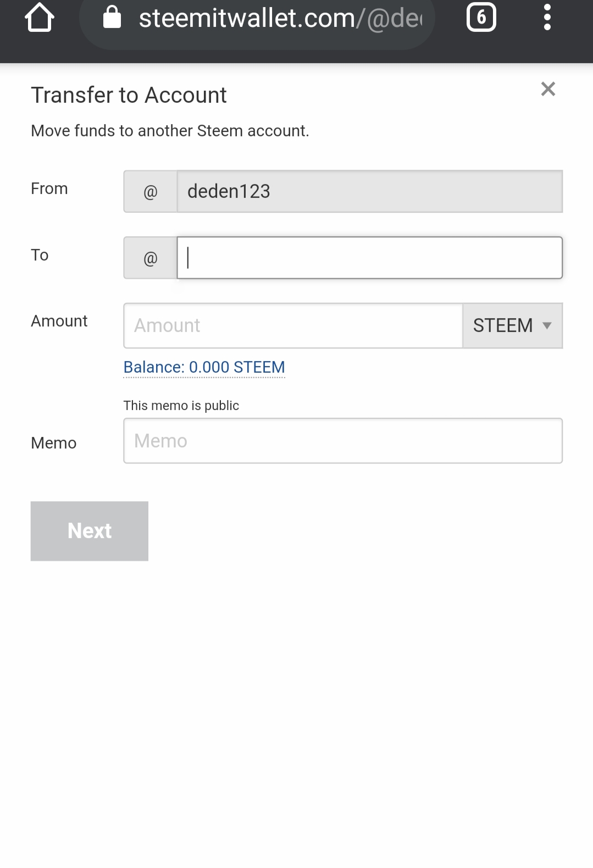
Task: Click into the Amount input field
Action: coord(293,325)
